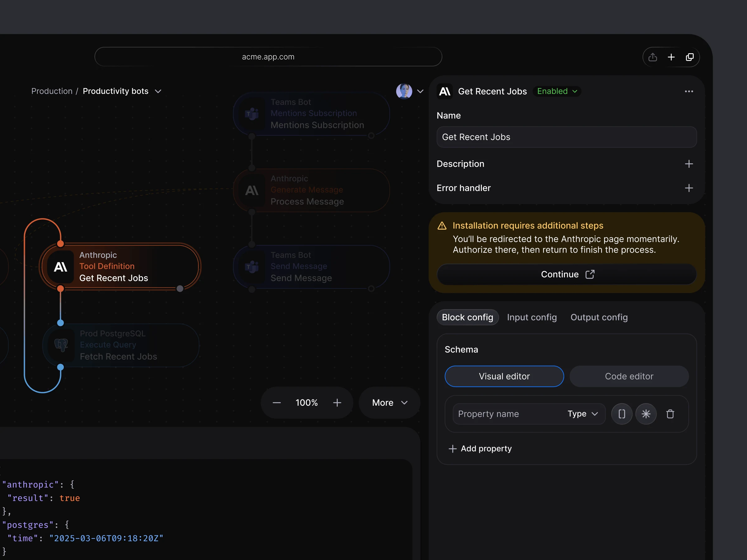This screenshot has width=747, height=560.
Task: Select the Get Recent Jobs node
Action: (120, 267)
